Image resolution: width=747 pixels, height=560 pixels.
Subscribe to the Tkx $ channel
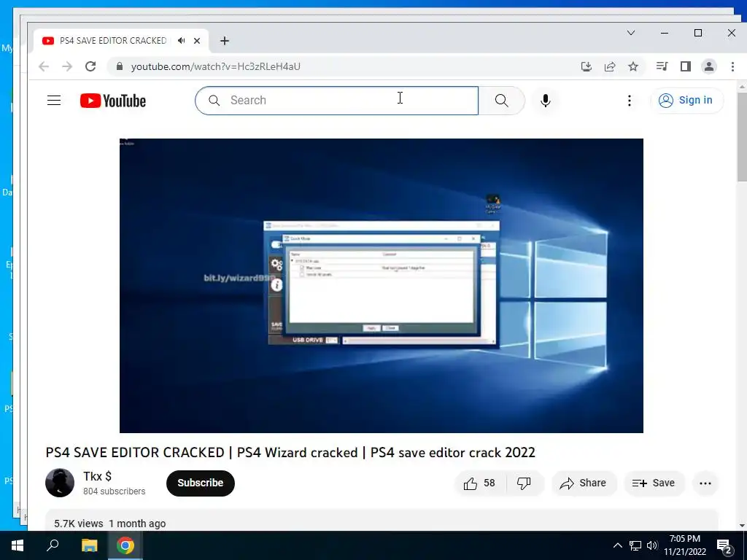[201, 483]
